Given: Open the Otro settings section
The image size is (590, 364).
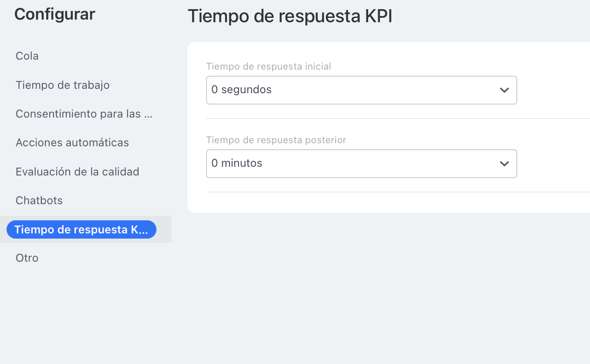Looking at the screenshot, I should coord(27,258).
